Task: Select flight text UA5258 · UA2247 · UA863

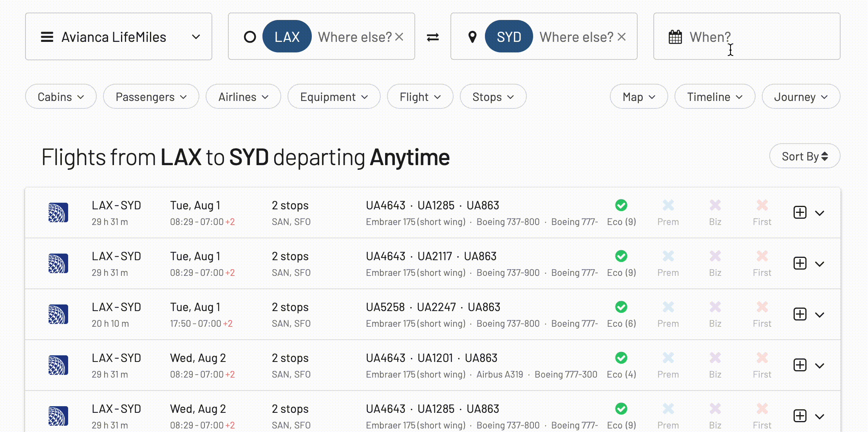Action: click(433, 307)
